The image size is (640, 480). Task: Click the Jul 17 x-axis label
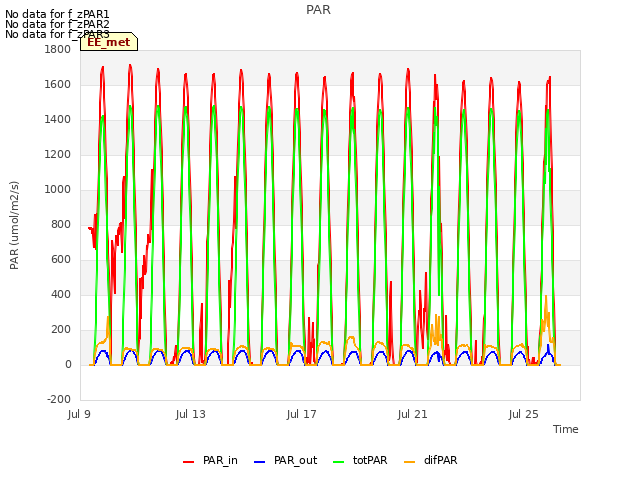(302, 414)
